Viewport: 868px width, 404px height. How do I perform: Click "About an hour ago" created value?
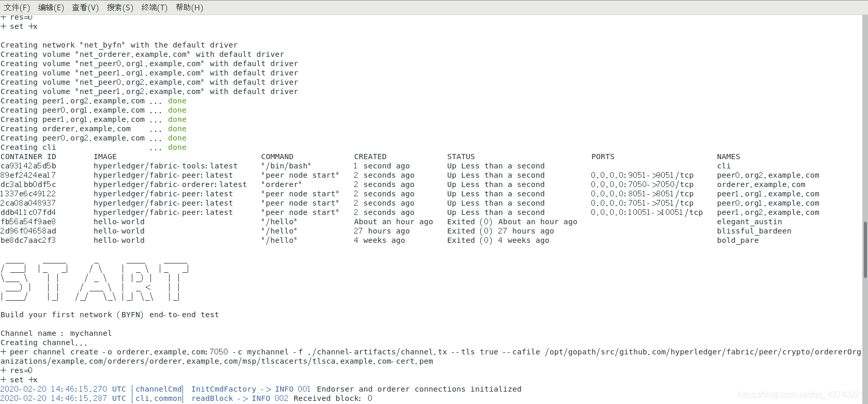[393, 222]
